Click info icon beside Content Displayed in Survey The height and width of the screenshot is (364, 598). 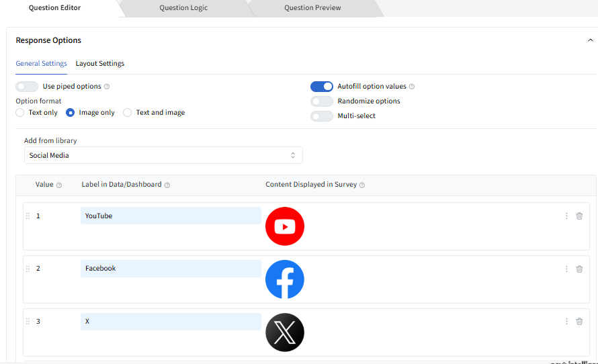click(x=361, y=185)
